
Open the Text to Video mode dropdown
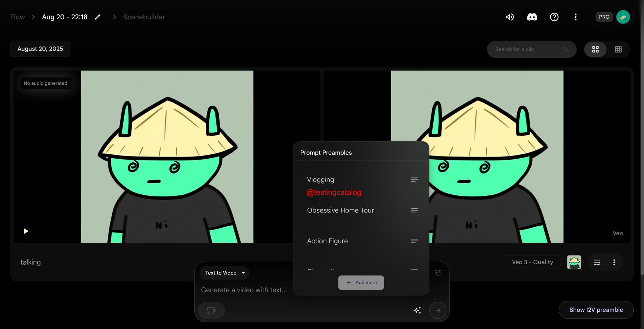point(224,273)
